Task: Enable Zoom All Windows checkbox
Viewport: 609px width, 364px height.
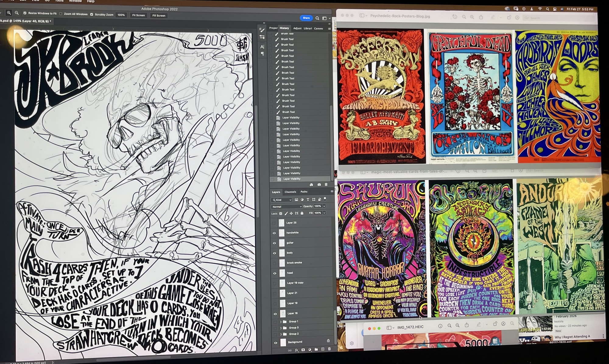Action: (x=61, y=14)
